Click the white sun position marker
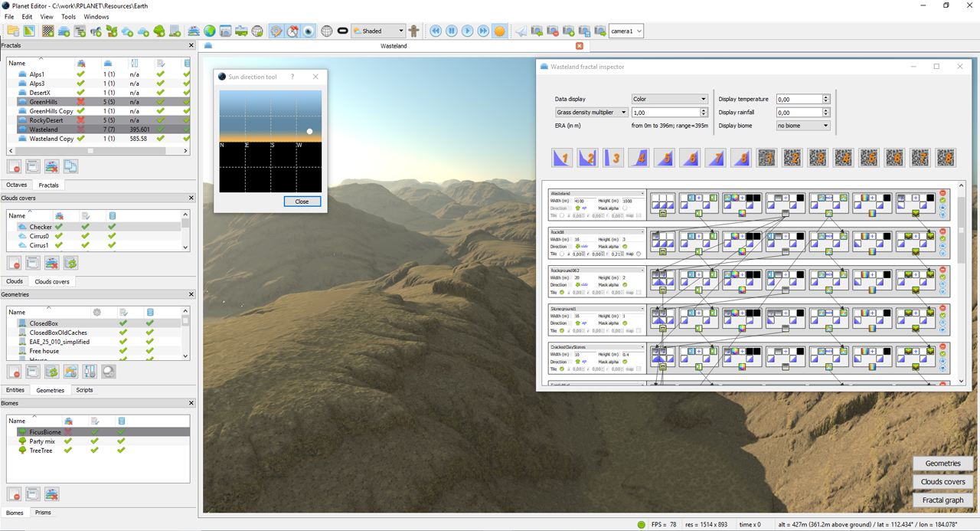 [x=310, y=131]
